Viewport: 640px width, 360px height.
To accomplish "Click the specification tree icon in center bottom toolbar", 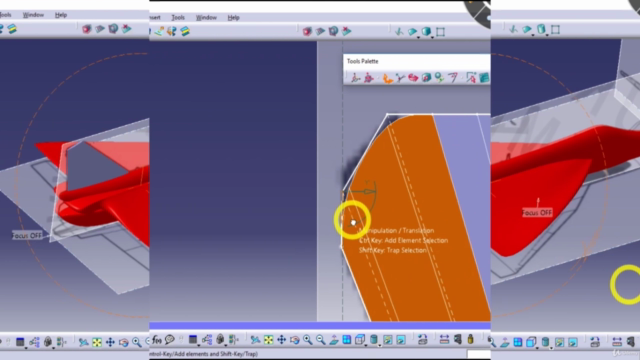I will [x=207, y=340].
